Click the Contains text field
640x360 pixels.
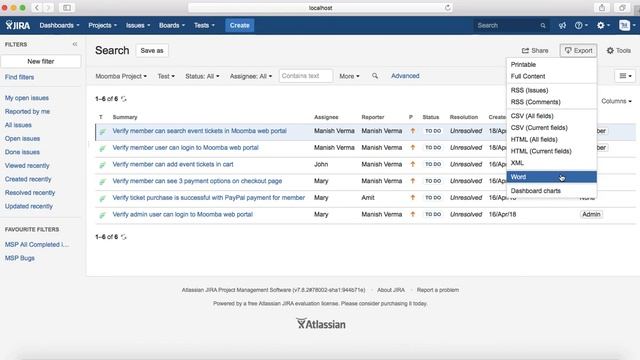306,76
